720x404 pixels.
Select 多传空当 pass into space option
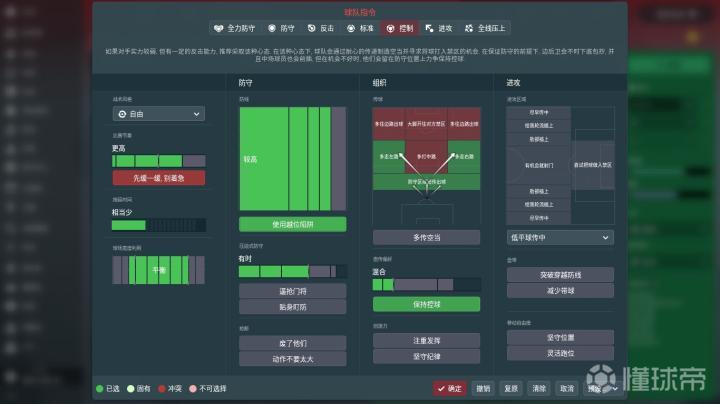click(426, 237)
